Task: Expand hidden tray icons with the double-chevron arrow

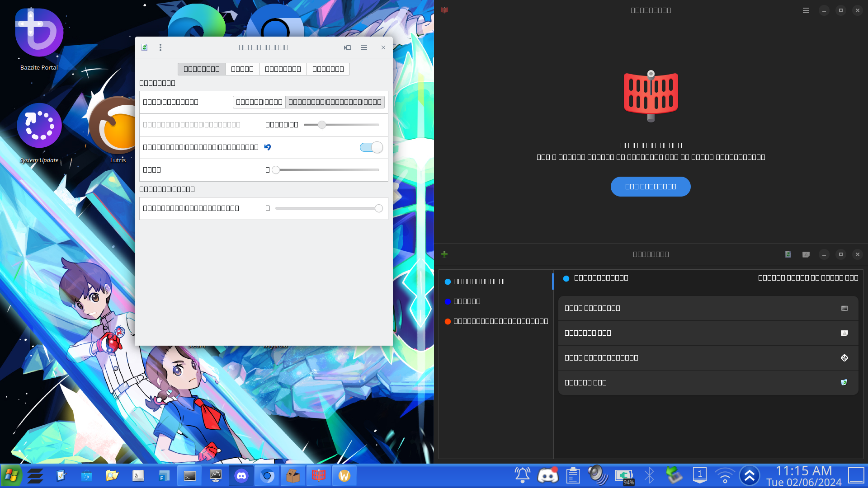Action: tap(750, 476)
